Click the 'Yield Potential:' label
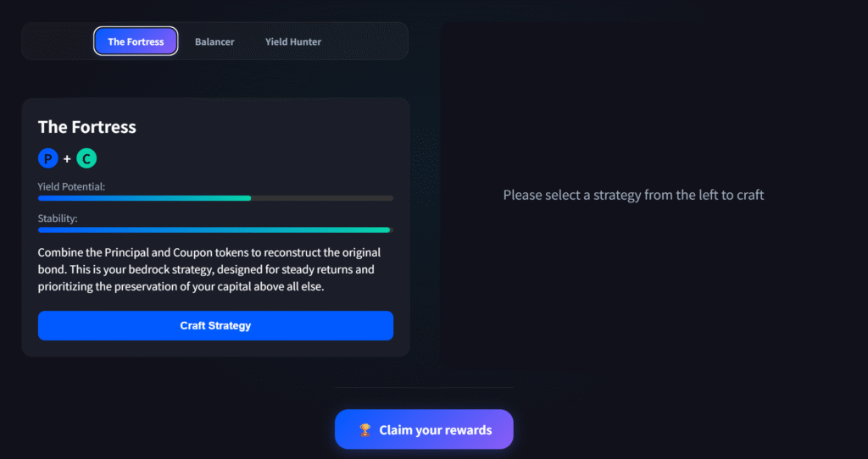Image resolution: width=868 pixels, height=459 pixels. tap(71, 185)
